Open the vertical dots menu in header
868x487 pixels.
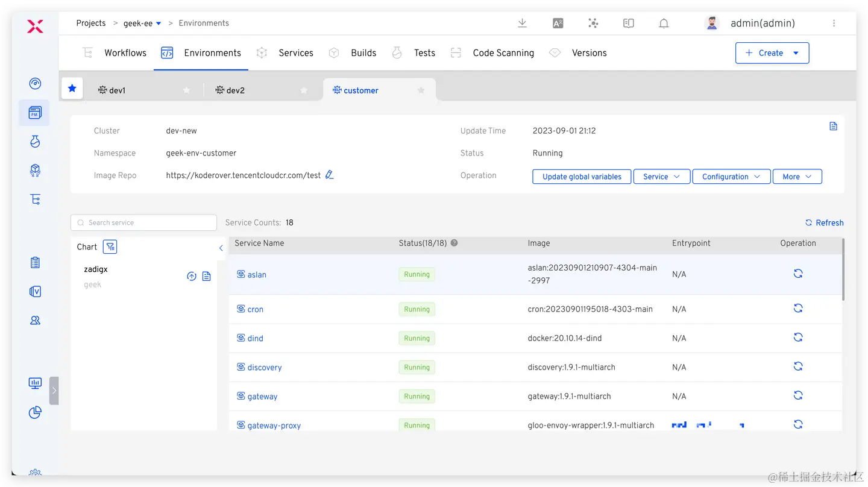point(834,23)
